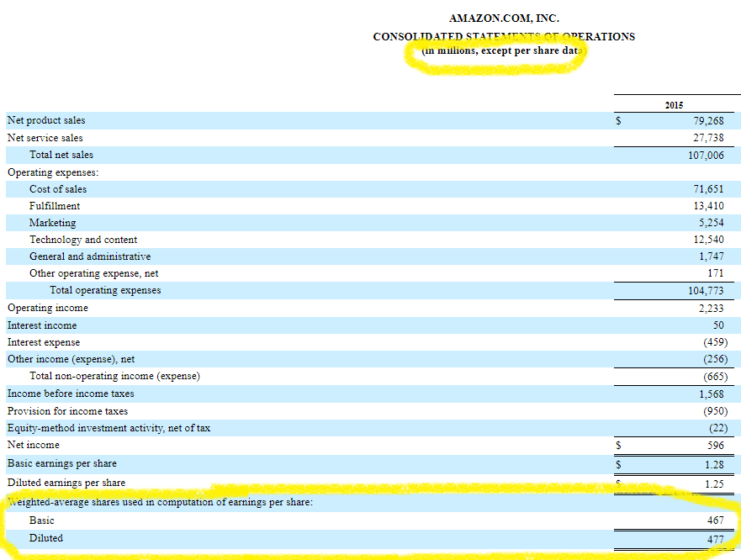Viewport: 741px width, 560px height.
Task: Click 'Total non-operating income (expense)' label
Action: click(115, 376)
